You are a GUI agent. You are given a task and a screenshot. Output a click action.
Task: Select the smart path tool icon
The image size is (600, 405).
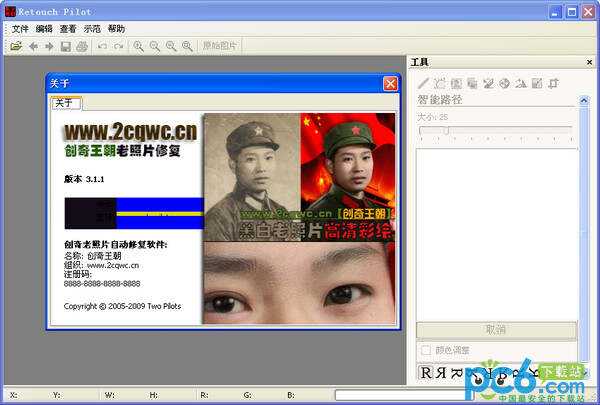tap(440, 83)
